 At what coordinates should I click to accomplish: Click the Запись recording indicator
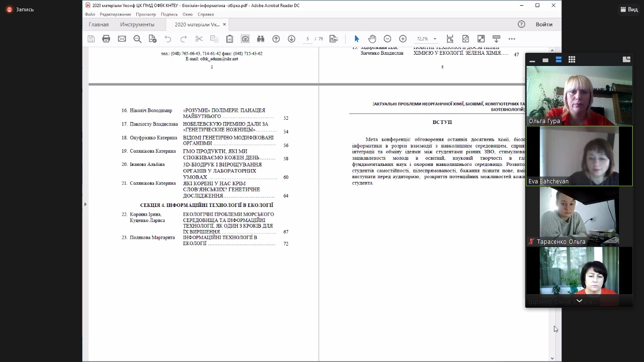coord(20,9)
